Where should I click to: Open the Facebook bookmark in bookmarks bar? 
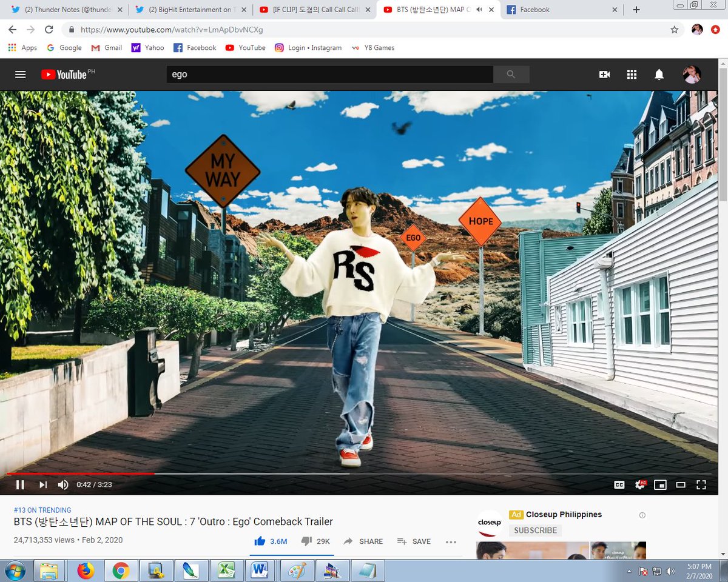195,48
